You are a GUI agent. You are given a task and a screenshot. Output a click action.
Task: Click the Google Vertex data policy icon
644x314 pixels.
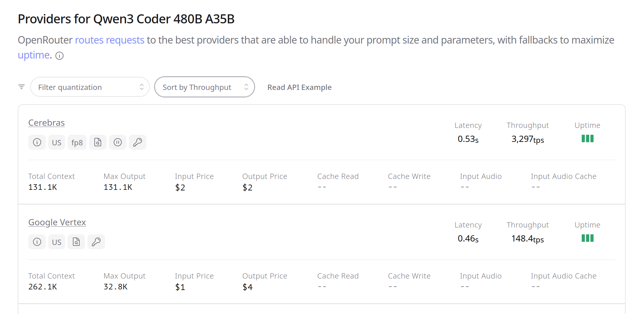coord(76,242)
